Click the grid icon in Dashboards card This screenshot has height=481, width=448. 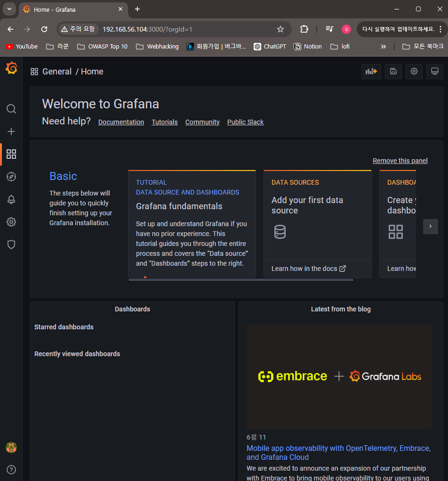tap(396, 232)
